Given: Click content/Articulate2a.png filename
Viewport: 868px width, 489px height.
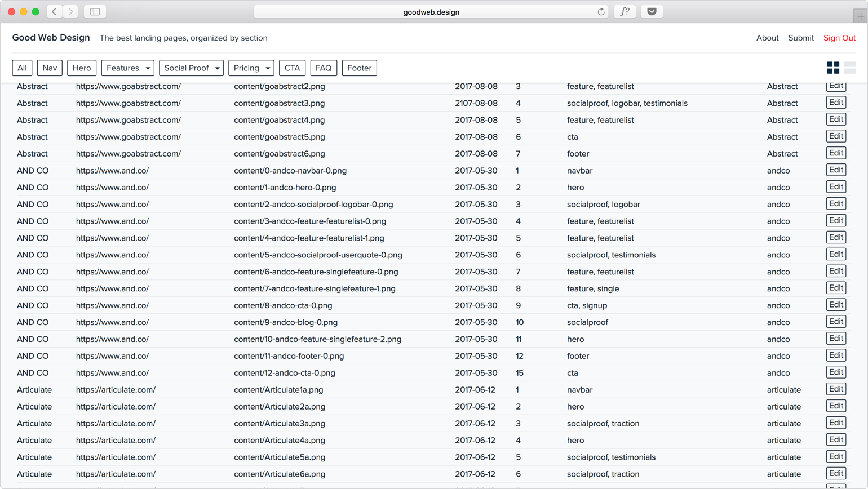Looking at the screenshot, I should click(x=280, y=407).
